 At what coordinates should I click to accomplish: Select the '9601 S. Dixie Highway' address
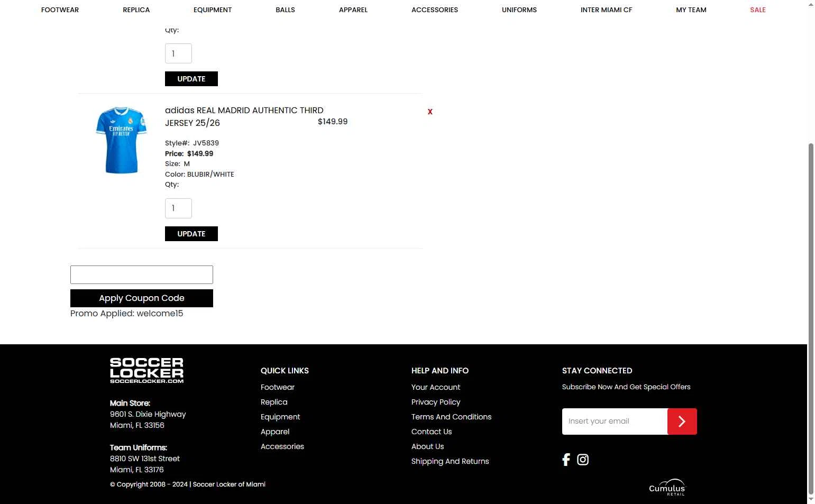[x=148, y=414]
